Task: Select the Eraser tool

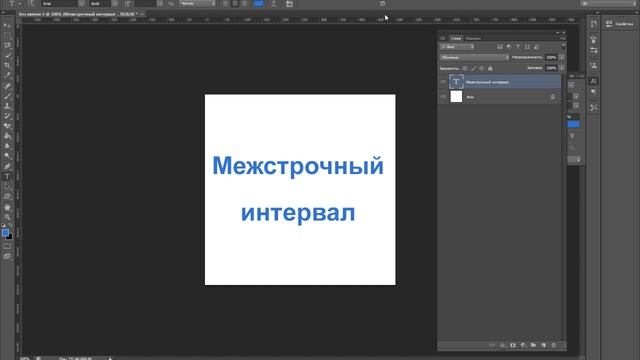Action: (7, 126)
